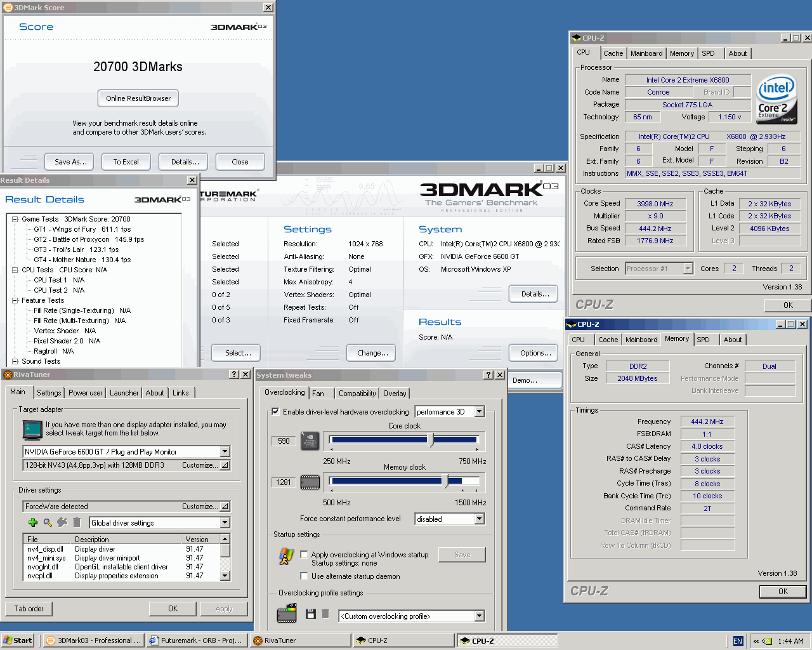Collapse the Feature Tests tree node
Viewport: 812px width, 650px height.
15,300
